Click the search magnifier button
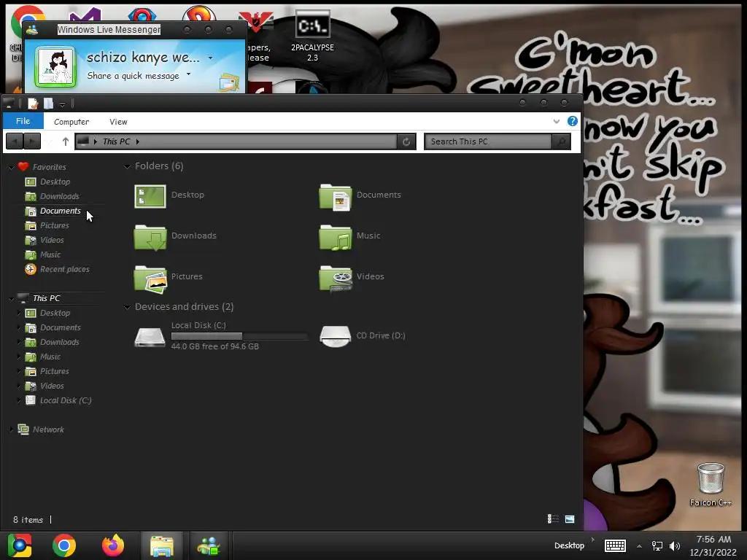Image resolution: width=747 pixels, height=560 pixels. [561, 141]
